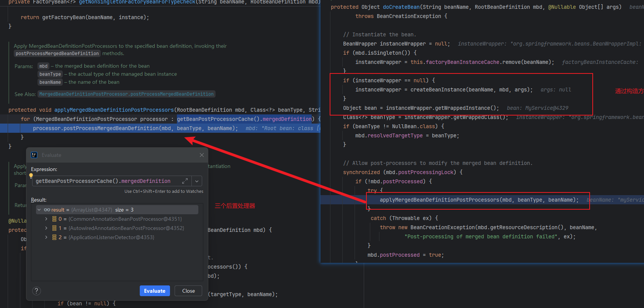
Task: Click the 'Use Ctrl+Shift+Enter to add to Watches' hint
Action: 164,191
